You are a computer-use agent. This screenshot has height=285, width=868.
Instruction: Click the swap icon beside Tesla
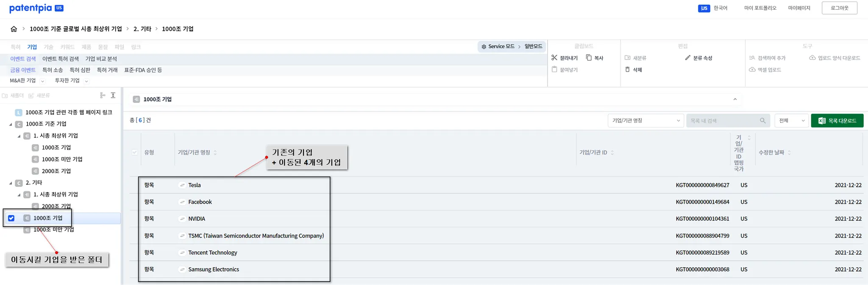[x=182, y=185]
